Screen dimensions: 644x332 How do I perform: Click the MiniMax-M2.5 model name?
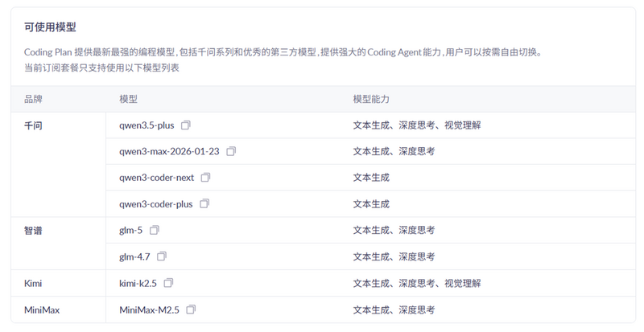click(x=149, y=309)
